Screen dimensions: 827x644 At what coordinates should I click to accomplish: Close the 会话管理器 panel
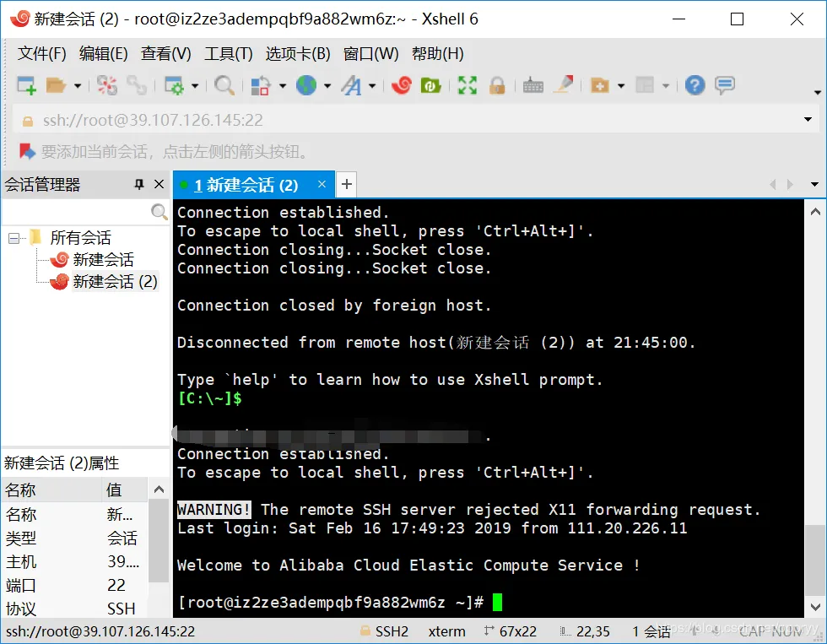[159, 184]
